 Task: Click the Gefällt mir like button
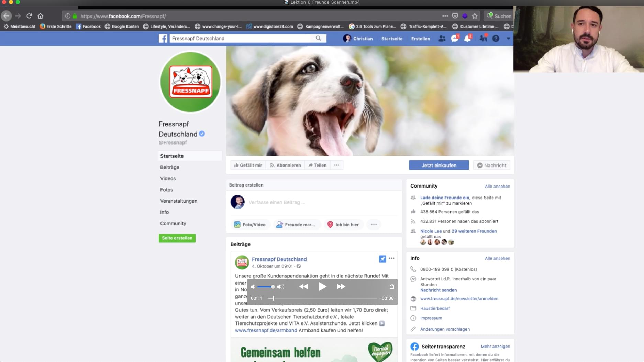(x=248, y=165)
